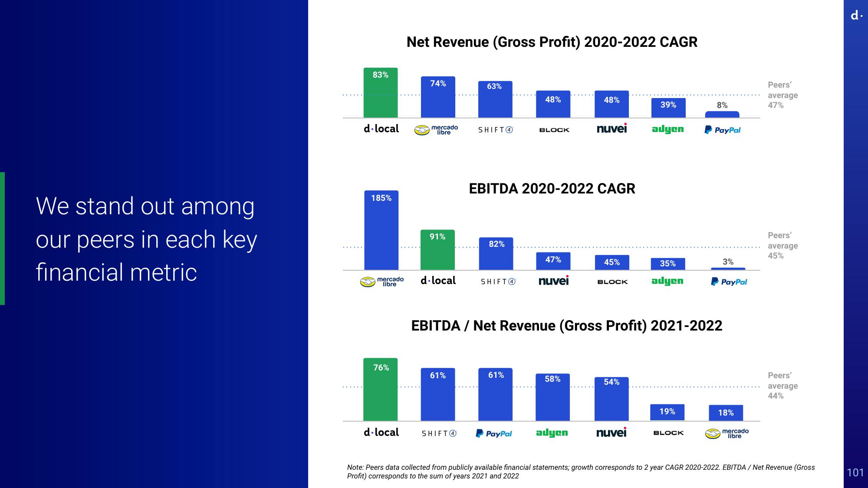
Task: Click the BLOCK logo under the 45% bar
Action: coord(612,282)
